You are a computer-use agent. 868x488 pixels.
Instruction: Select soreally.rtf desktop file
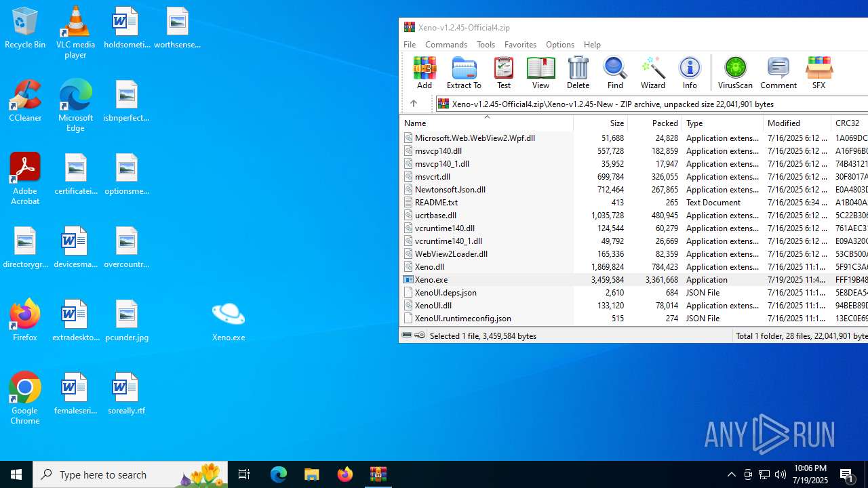tap(127, 393)
